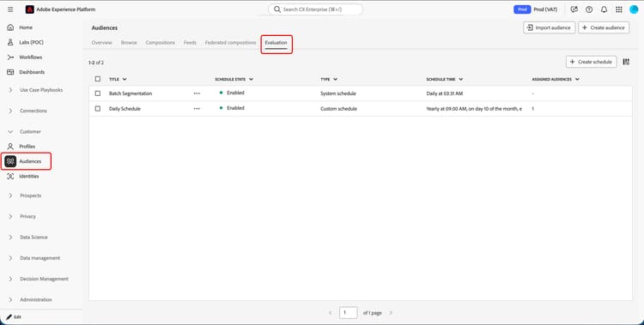Screen dimensions: 644x325
Task: Check the Daily Schedule row checkbox
Action: click(x=98, y=109)
